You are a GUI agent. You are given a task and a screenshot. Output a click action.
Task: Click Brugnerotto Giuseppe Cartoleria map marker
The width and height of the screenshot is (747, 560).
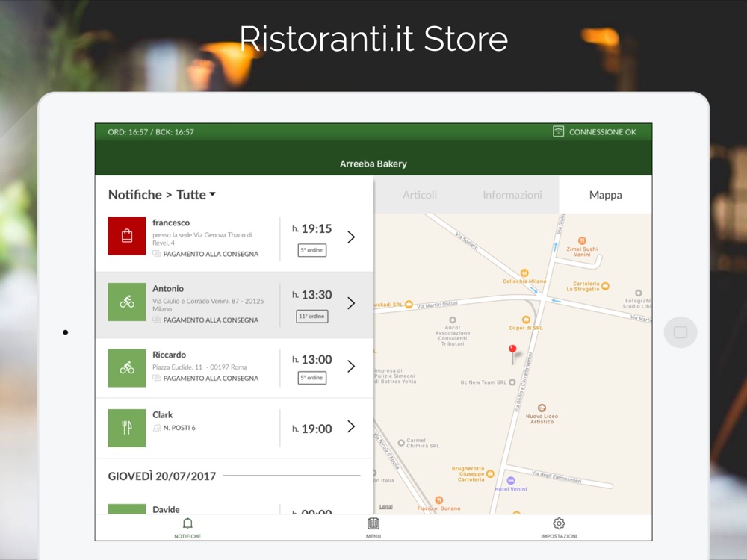[490, 474]
